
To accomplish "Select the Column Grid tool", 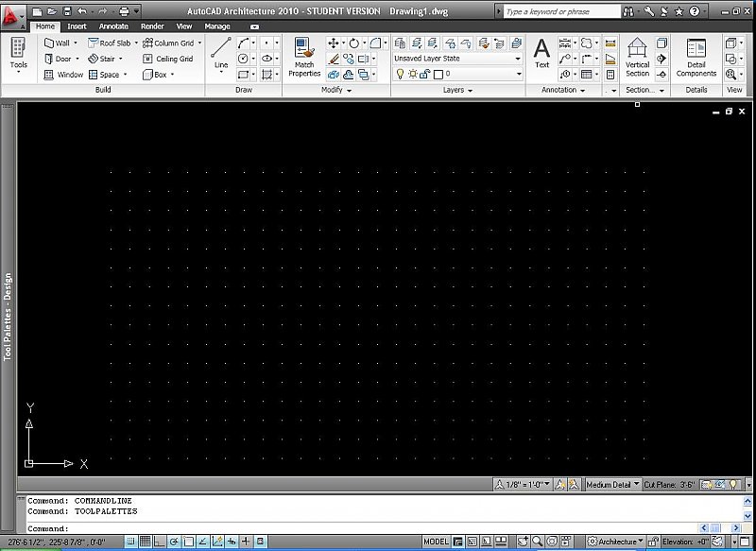I will pyautogui.click(x=168, y=43).
